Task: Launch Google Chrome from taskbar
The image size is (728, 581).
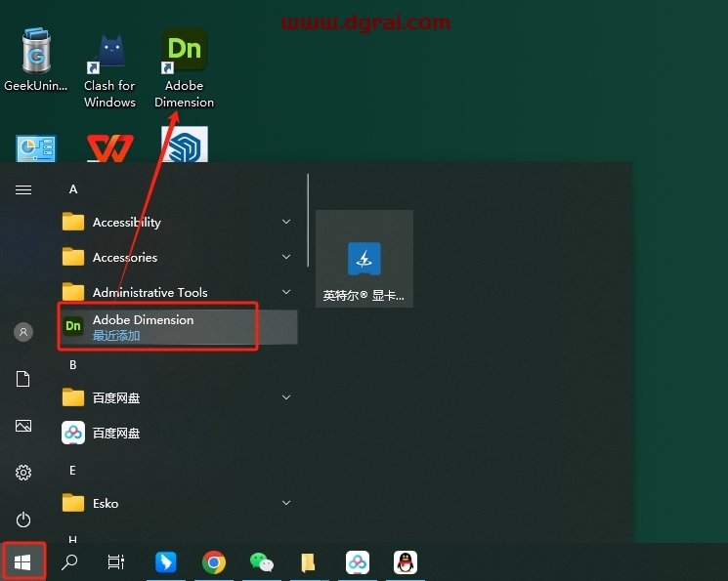Action: tap(214, 562)
